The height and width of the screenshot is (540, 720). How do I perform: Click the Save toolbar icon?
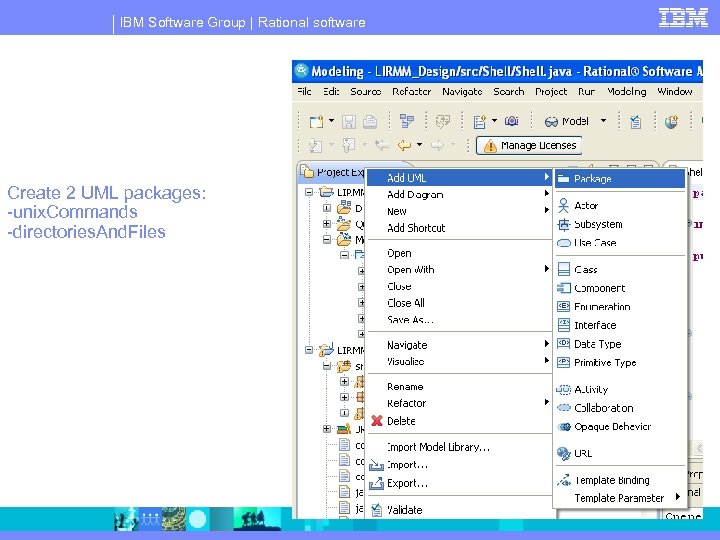coord(349,122)
